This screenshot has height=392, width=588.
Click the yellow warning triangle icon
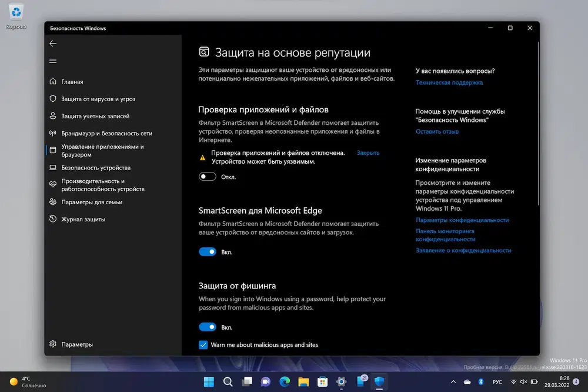(202, 157)
